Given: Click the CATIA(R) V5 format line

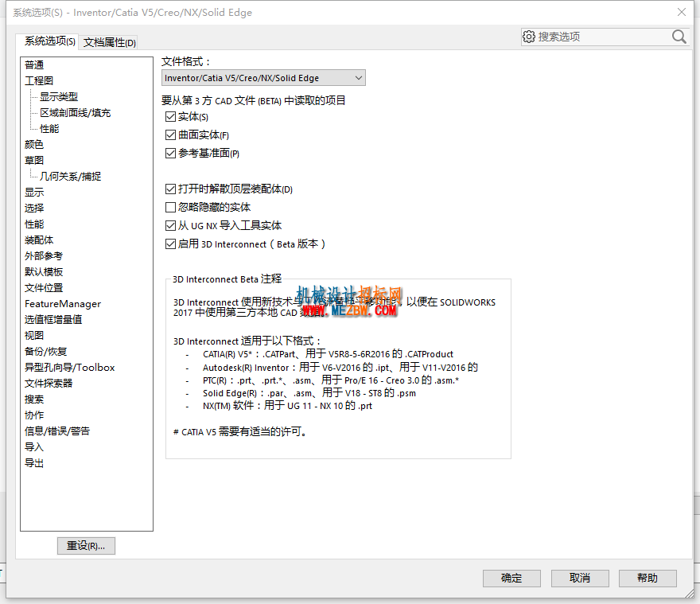Looking at the screenshot, I should (x=328, y=354).
